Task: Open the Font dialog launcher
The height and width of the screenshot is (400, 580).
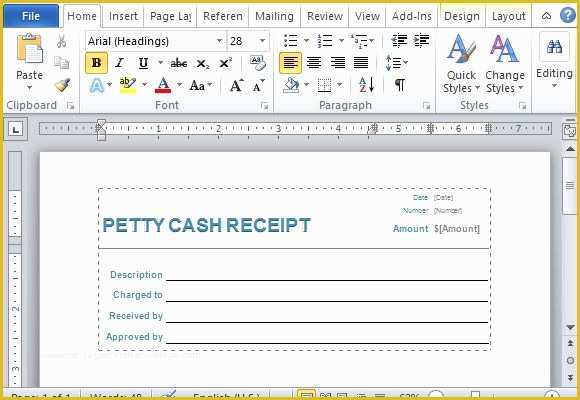Action: pos(264,106)
